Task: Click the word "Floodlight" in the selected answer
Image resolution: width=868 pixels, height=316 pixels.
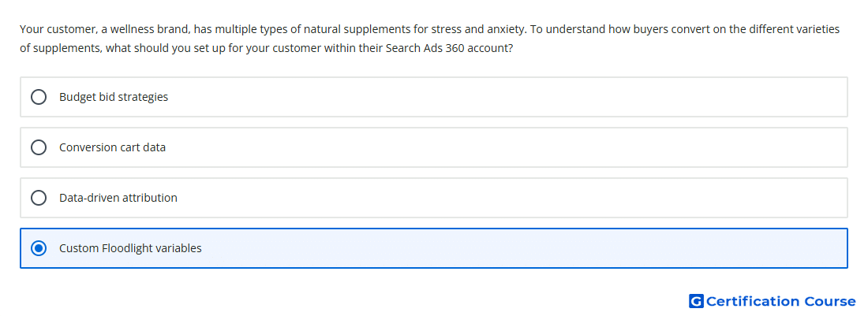Action: pyautogui.click(x=127, y=248)
